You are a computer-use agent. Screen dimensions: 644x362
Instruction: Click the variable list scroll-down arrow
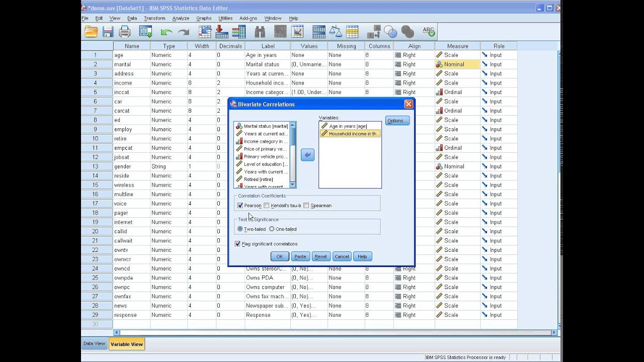[293, 185]
